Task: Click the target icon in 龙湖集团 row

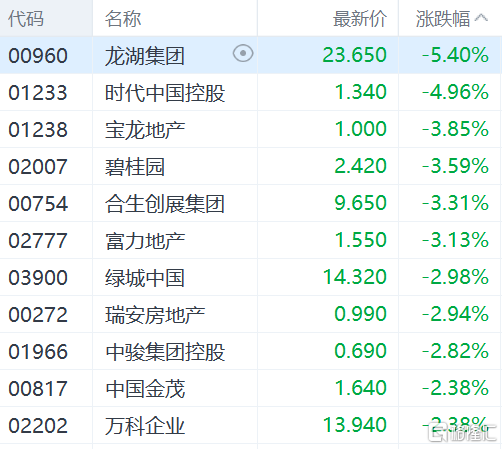Action: [x=243, y=53]
